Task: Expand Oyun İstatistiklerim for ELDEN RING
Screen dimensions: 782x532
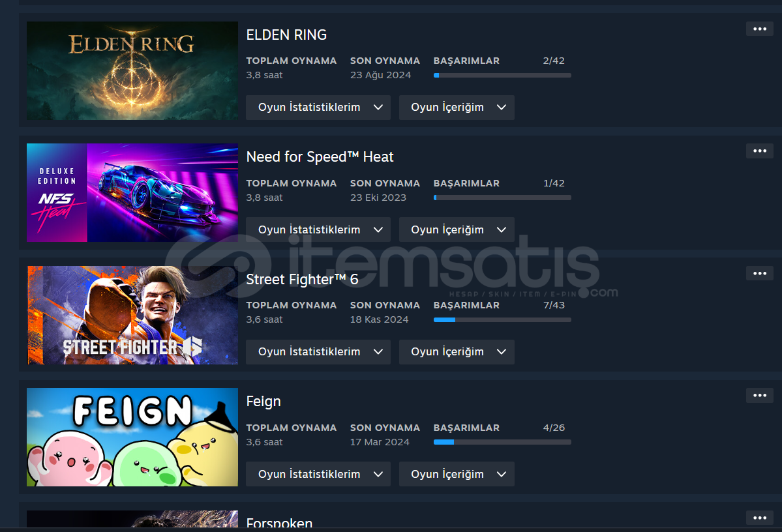Action: pyautogui.click(x=318, y=108)
